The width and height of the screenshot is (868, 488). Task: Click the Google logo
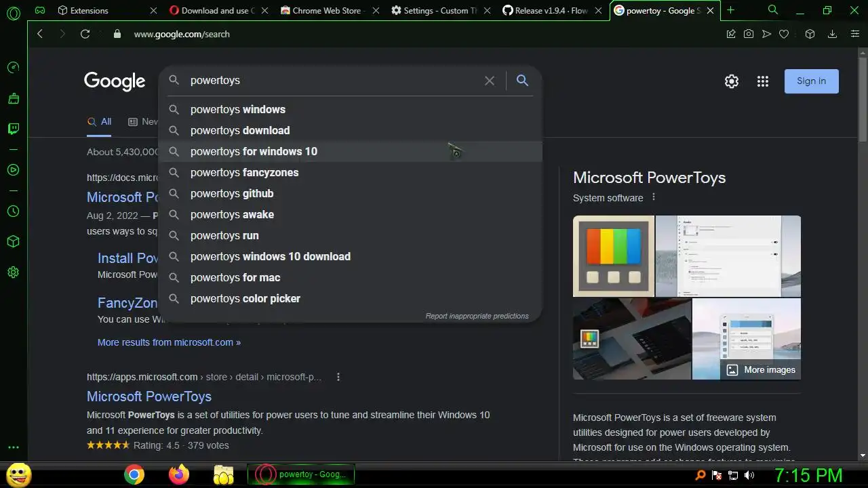coord(115,81)
